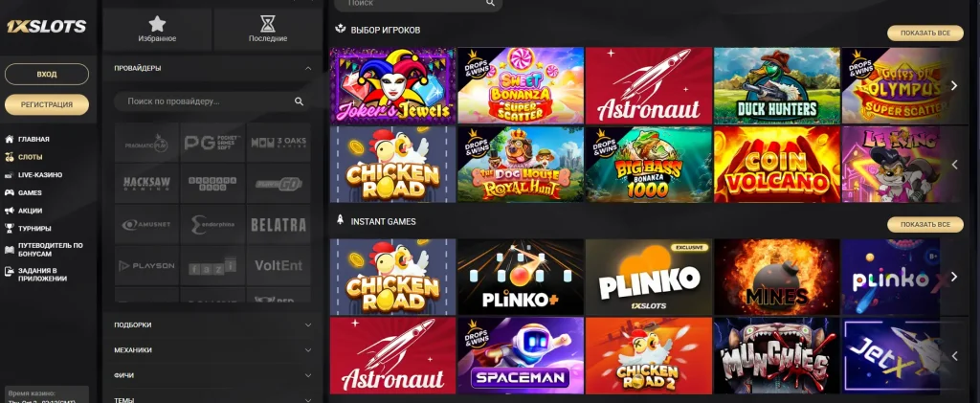Screen dimensions: 980x403
Task: Select the Belatra provider logo
Action: click(x=278, y=224)
